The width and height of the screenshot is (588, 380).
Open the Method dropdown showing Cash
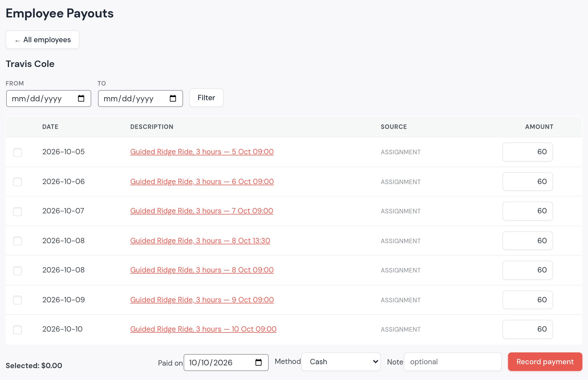[341, 362]
